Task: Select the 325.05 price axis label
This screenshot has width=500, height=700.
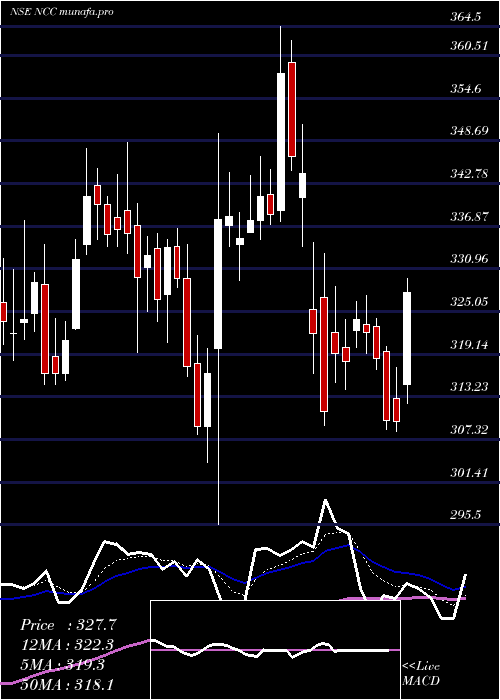Action: 468,302
